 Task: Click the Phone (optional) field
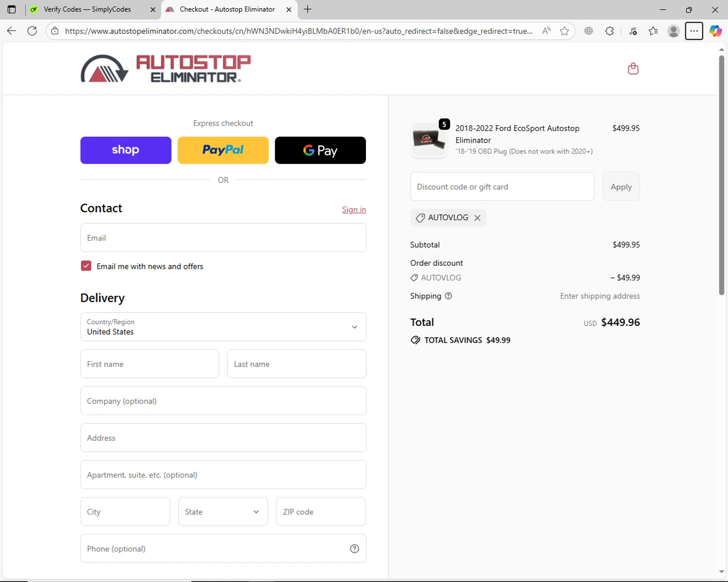[223, 549]
